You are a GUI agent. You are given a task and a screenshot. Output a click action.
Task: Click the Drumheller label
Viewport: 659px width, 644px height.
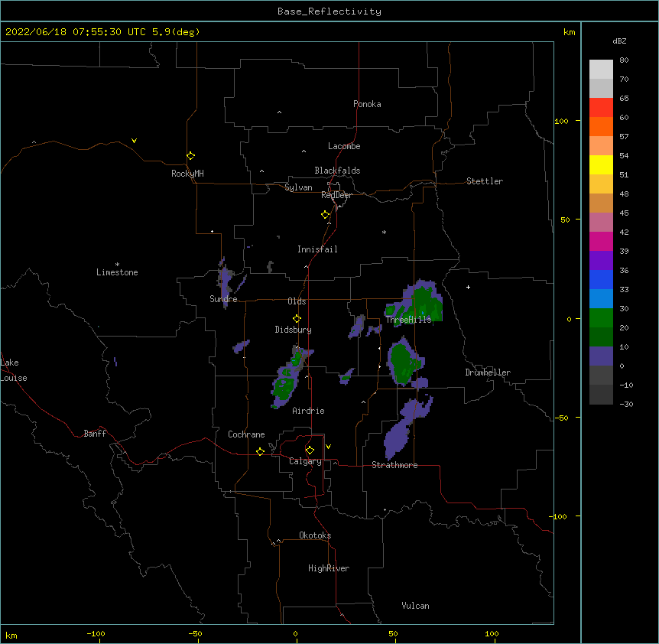pos(488,372)
